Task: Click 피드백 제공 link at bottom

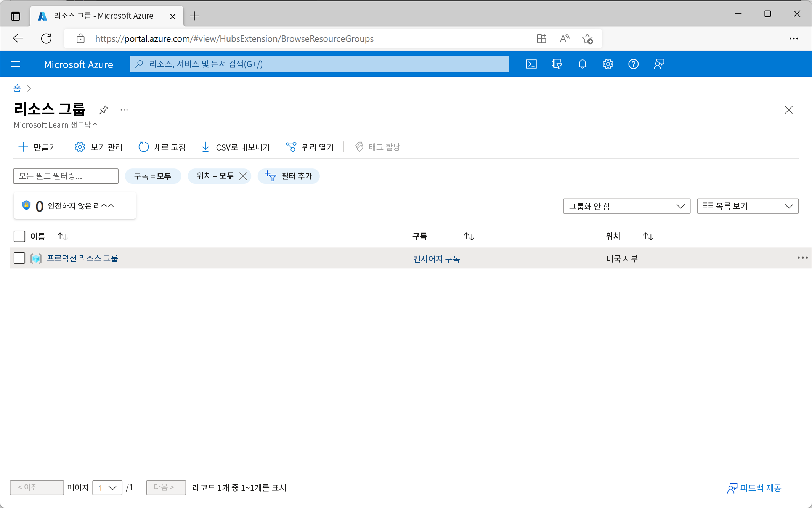Action: click(754, 488)
